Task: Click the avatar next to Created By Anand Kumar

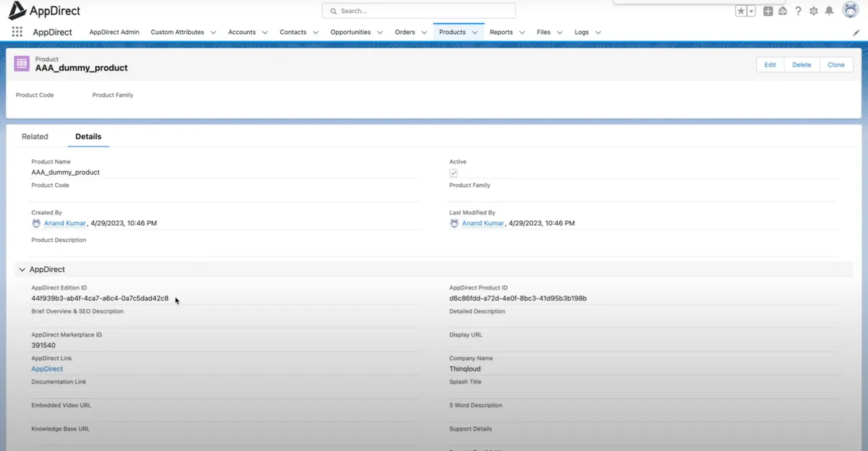Action: point(36,224)
